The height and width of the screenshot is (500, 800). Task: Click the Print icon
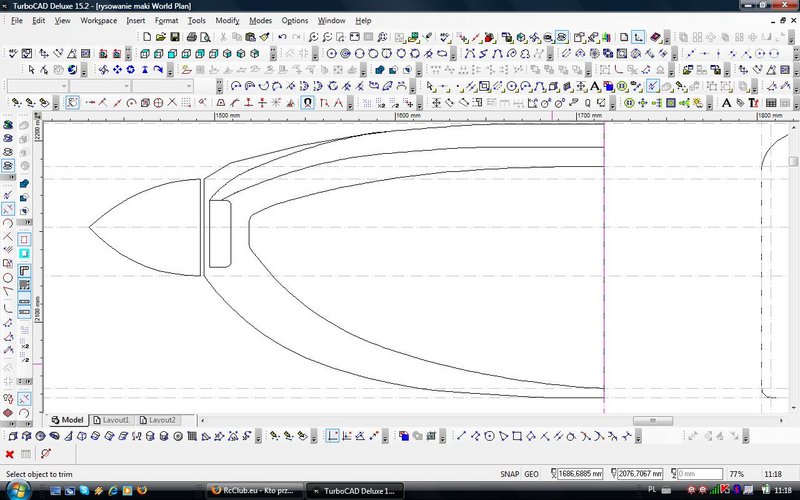(x=191, y=37)
